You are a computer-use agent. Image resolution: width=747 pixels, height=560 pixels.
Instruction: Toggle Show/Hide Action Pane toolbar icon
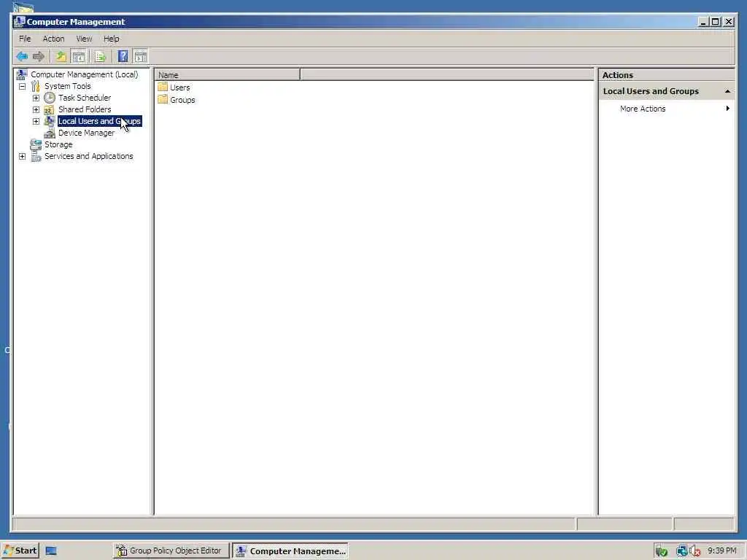pos(141,57)
